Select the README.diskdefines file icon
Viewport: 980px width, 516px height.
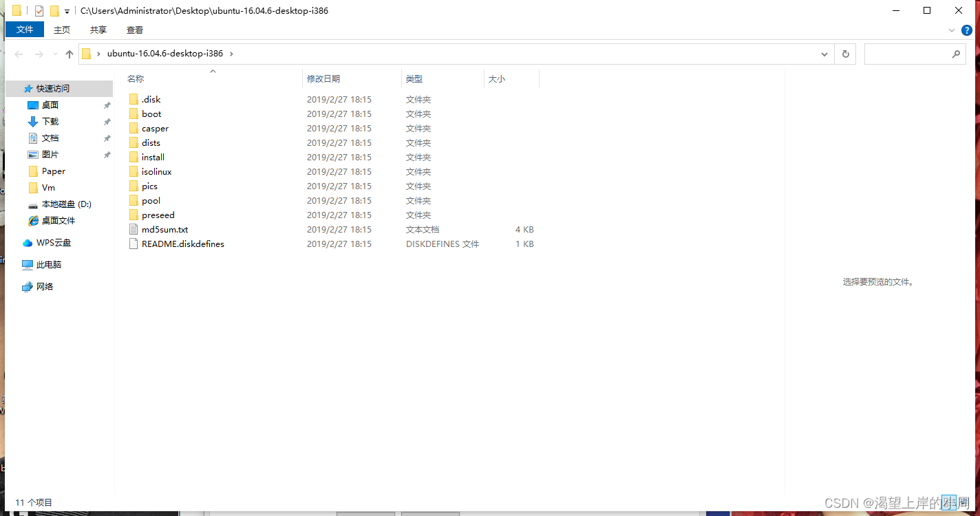134,244
